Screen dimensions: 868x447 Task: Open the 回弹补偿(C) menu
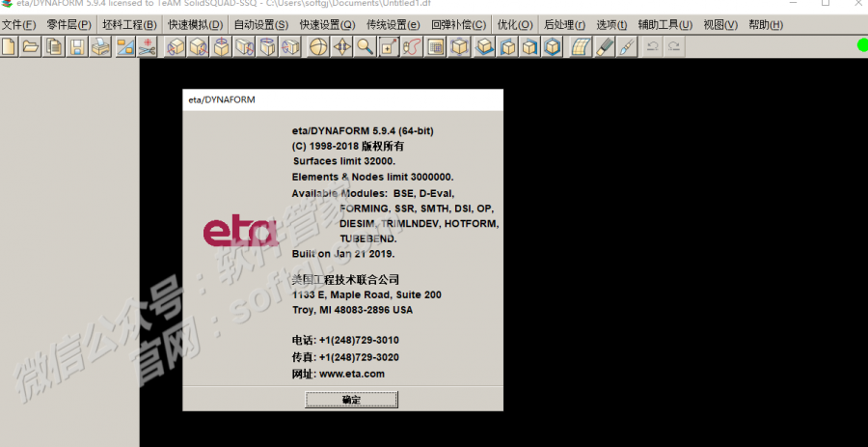click(x=458, y=25)
